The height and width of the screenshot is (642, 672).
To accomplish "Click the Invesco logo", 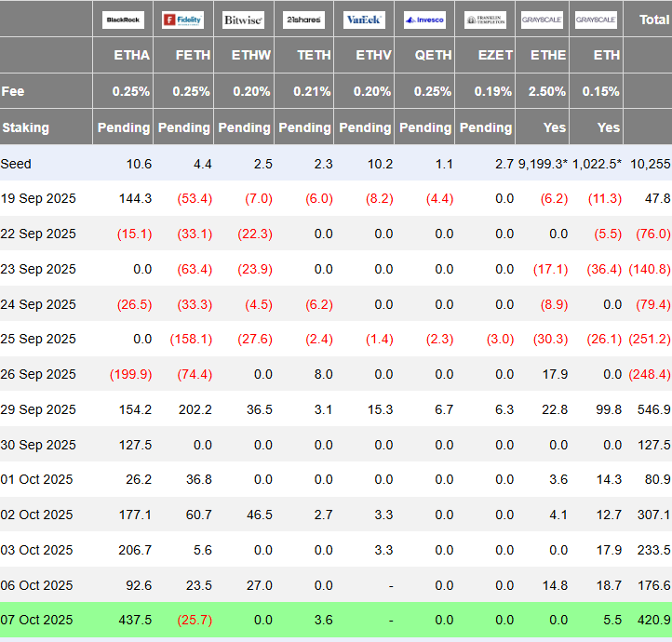I will [x=425, y=20].
